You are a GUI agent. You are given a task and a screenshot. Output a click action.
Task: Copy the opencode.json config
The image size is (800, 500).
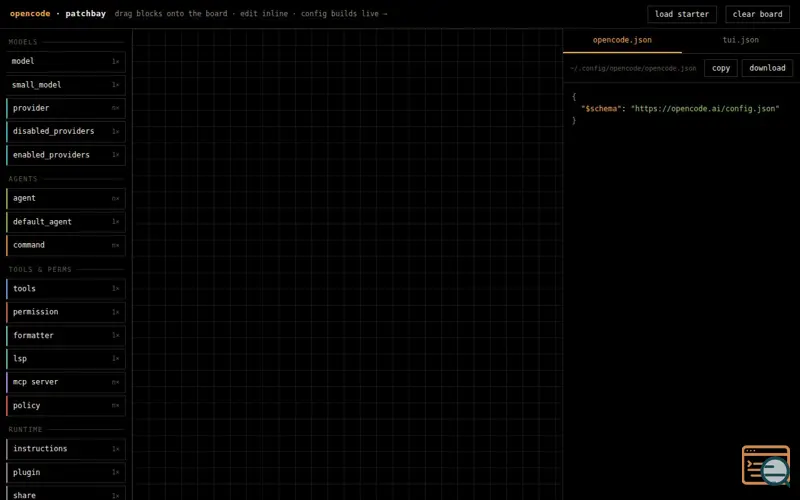tap(720, 68)
